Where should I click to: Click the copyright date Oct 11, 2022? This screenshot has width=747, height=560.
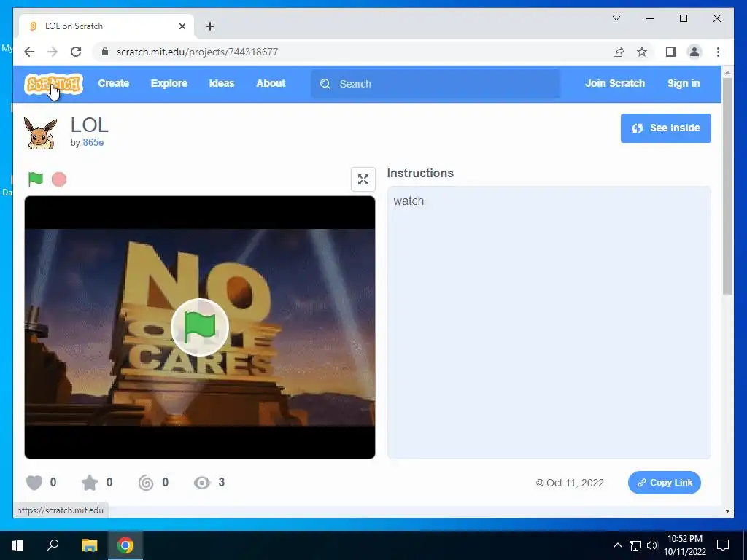pos(570,483)
